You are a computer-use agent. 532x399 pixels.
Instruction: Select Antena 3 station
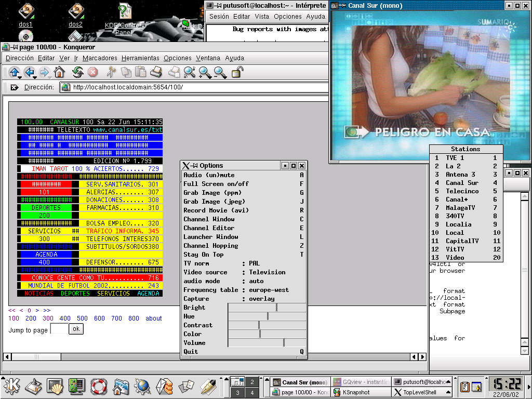(465, 175)
